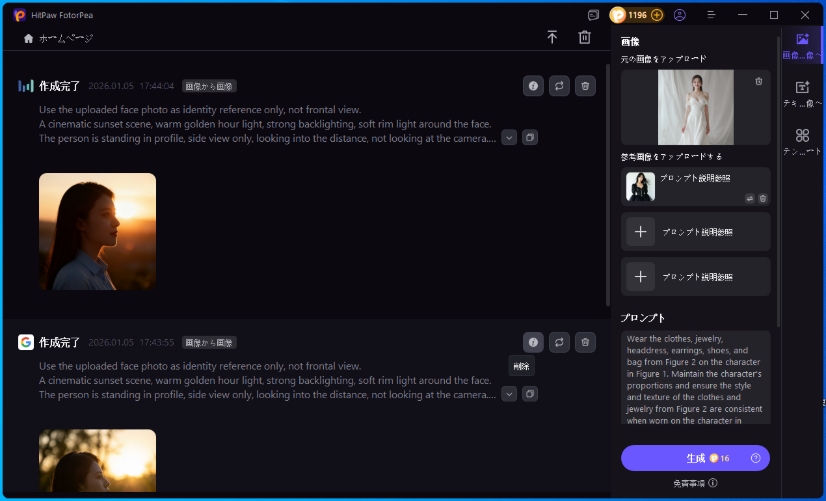
Task: Open the templates tab in sidebar
Action: coord(802,142)
